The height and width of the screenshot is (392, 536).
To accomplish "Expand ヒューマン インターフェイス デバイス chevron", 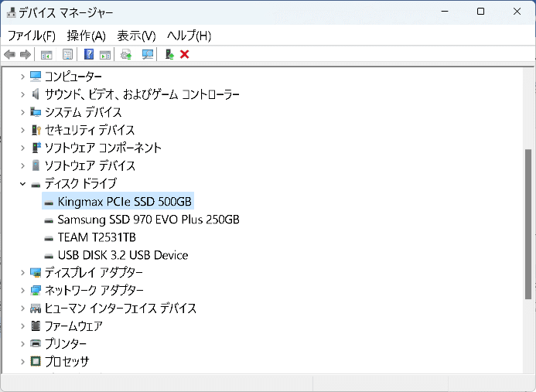I will (x=22, y=308).
